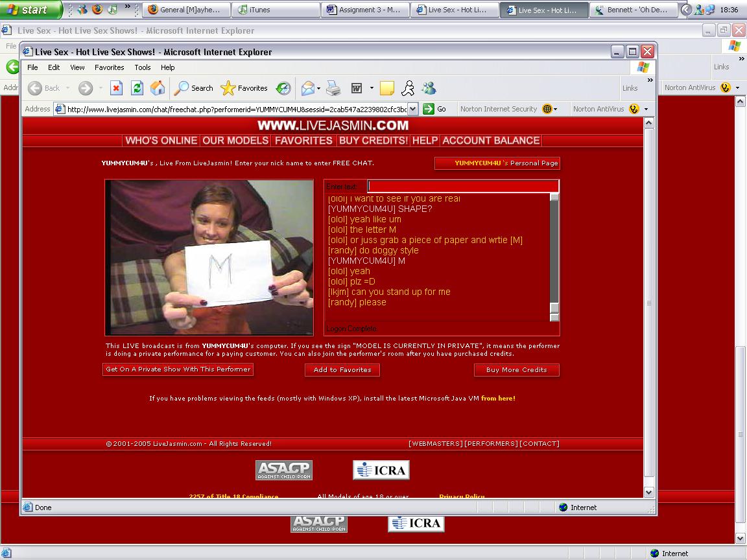Viewport: 747px width, 560px height.
Task: Open Norton Internet Security dropdown arrow
Action: [556, 109]
